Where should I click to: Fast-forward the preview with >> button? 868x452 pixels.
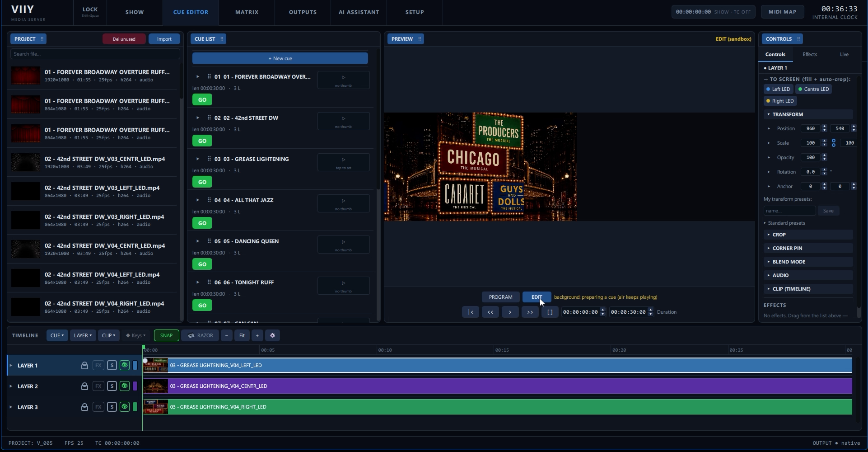click(x=530, y=312)
